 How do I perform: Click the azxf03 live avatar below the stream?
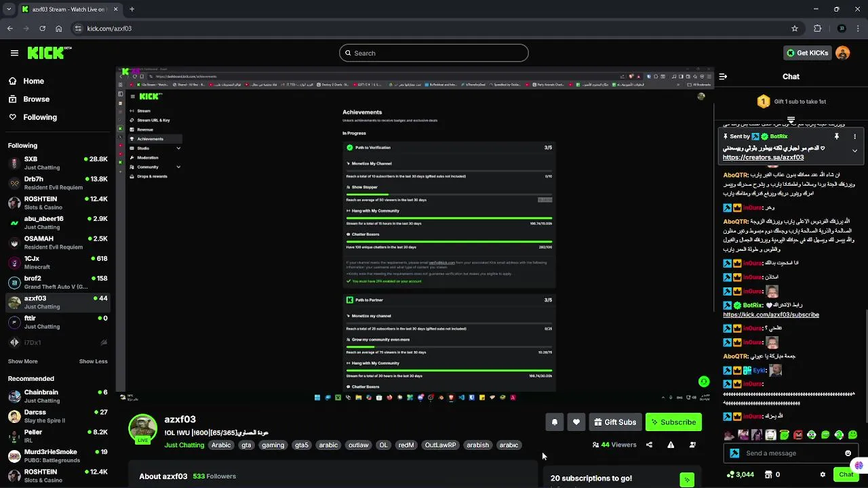143,429
